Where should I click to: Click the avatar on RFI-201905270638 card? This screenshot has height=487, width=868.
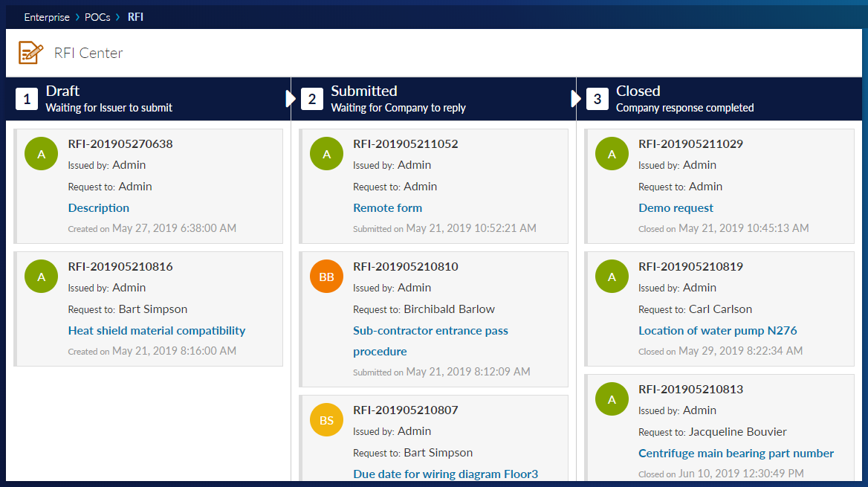[x=42, y=154]
